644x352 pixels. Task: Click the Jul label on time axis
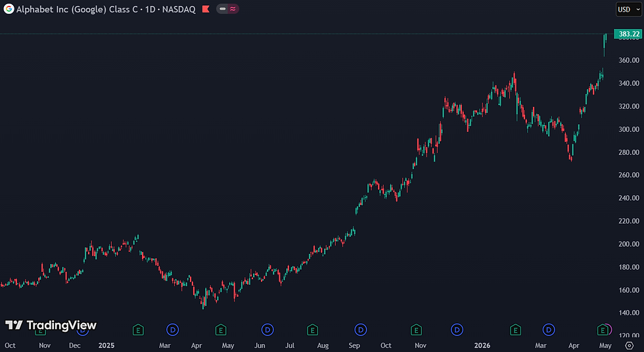(290, 345)
